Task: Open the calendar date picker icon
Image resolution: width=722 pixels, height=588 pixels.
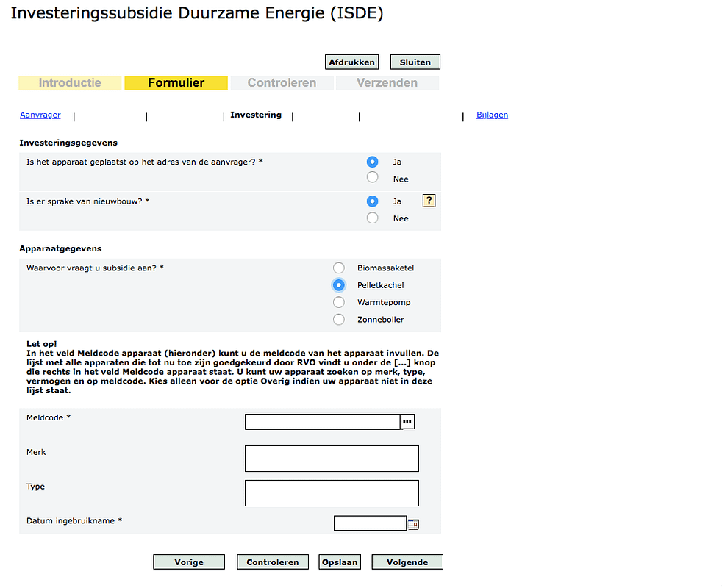Action: 413,524
